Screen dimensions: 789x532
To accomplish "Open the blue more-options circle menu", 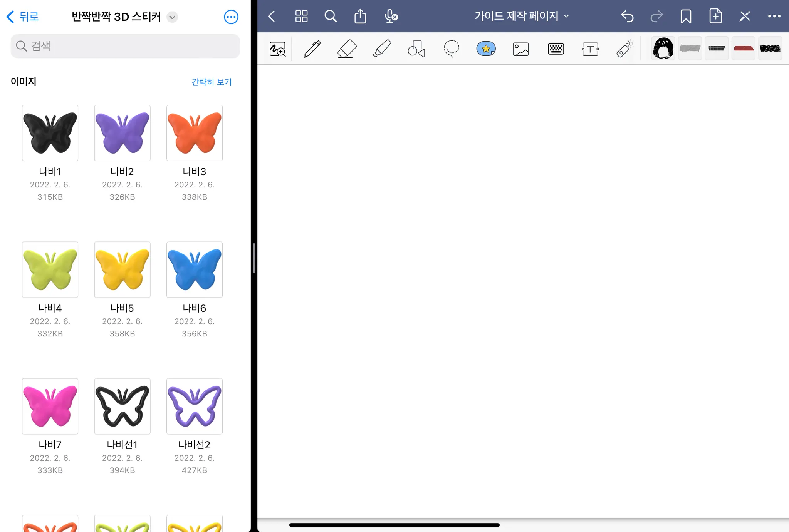I will click(231, 17).
